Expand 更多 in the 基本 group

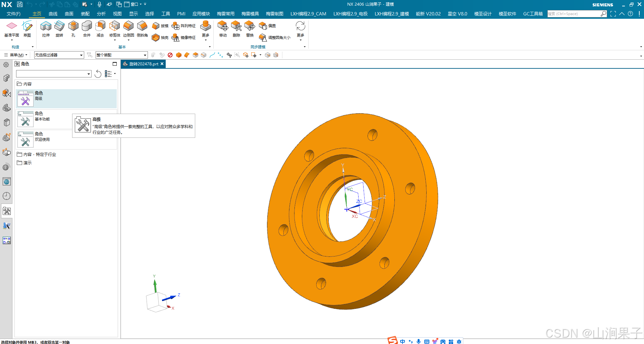point(206,31)
